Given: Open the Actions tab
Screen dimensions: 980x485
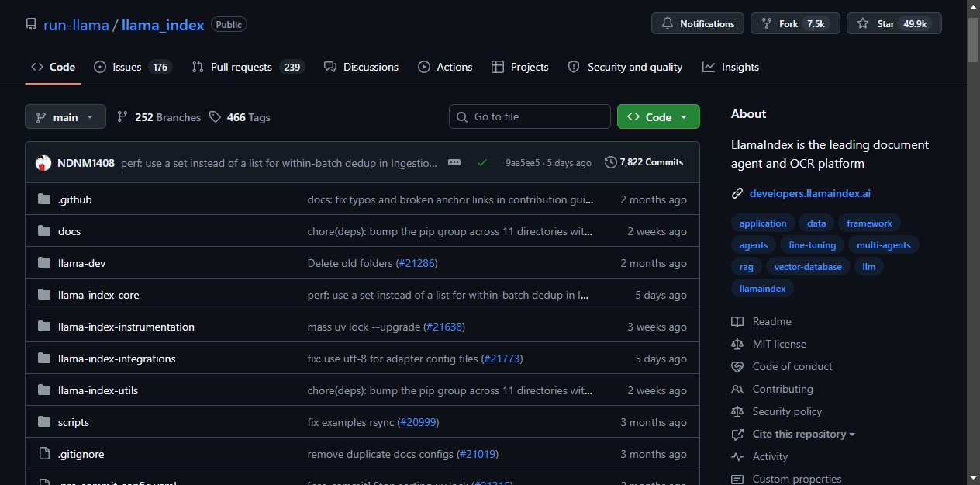Looking at the screenshot, I should pyautogui.click(x=445, y=67).
